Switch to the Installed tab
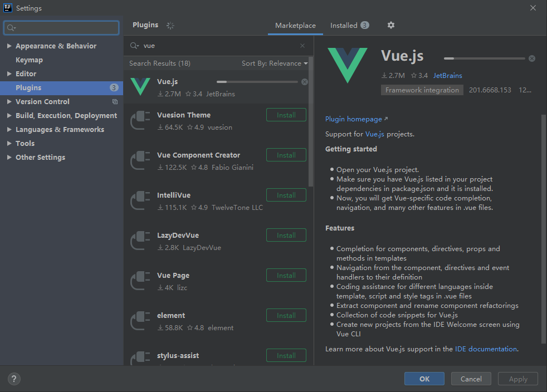This screenshot has height=392, width=547. point(349,26)
